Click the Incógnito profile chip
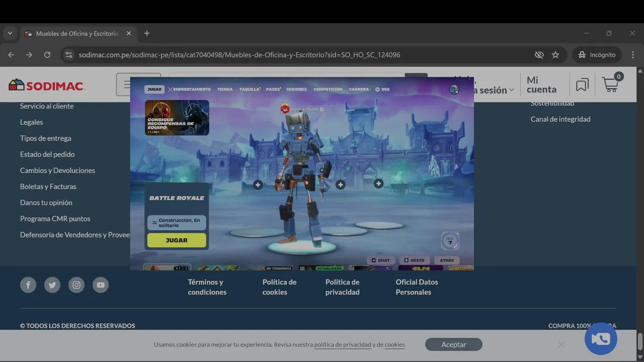 coord(597,55)
